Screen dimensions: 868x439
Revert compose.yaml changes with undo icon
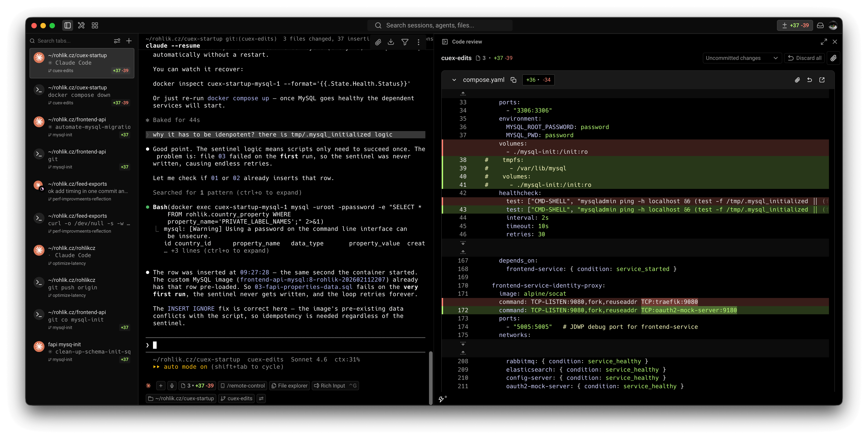click(809, 80)
